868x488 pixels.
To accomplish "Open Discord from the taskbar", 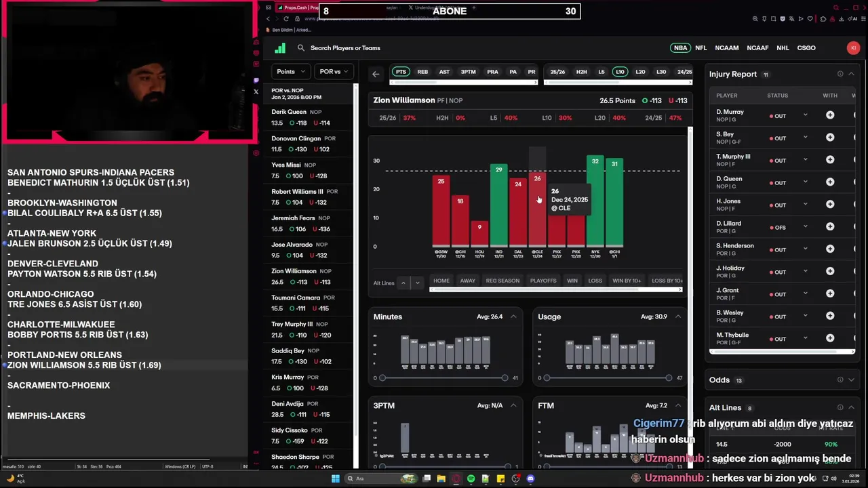I will point(530,479).
